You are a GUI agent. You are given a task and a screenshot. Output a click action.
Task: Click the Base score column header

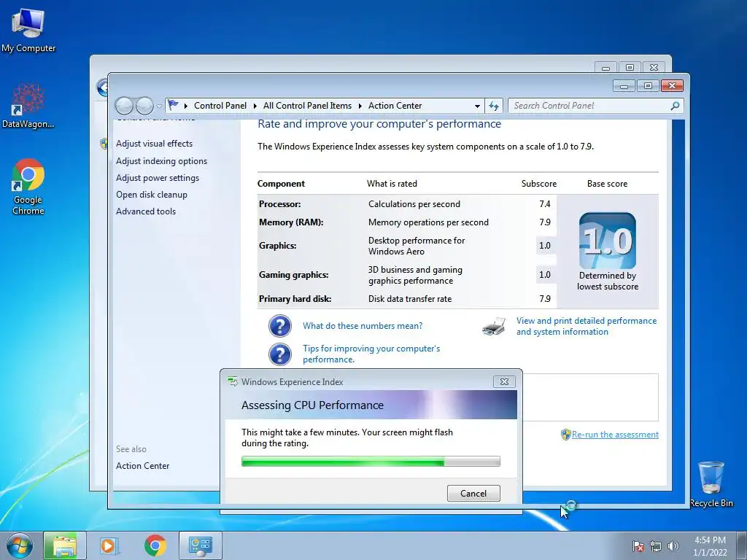[x=607, y=184]
